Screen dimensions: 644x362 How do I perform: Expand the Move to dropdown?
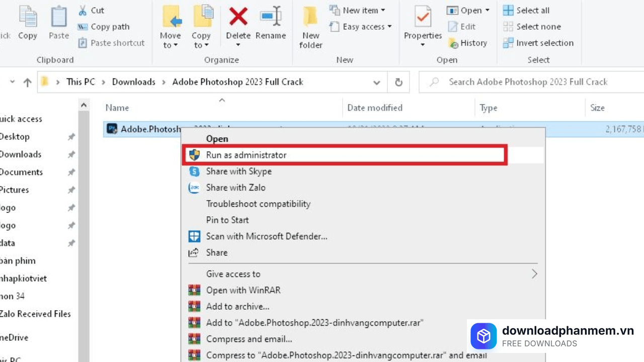[170, 40]
